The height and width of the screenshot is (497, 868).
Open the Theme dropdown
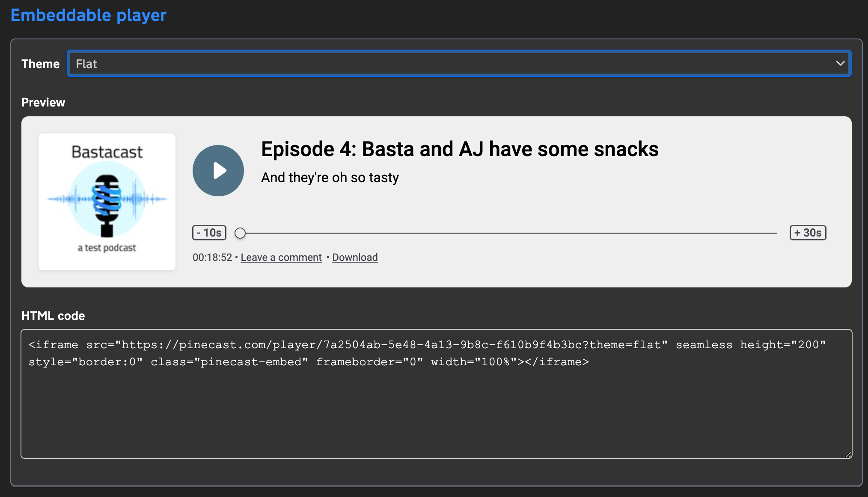click(458, 63)
